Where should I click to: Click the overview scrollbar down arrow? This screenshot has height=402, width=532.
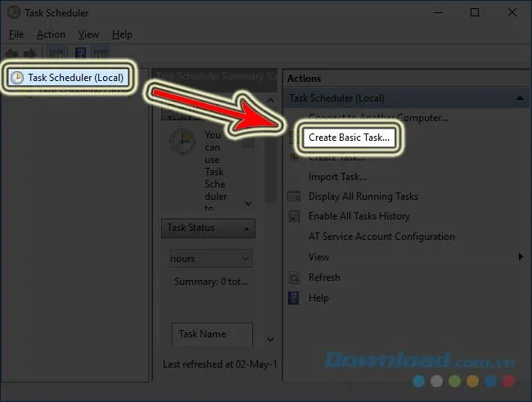pos(248,203)
